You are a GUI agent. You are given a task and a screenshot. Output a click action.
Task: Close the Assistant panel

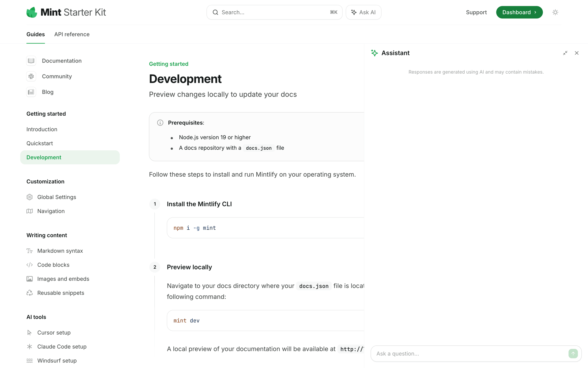click(x=577, y=53)
